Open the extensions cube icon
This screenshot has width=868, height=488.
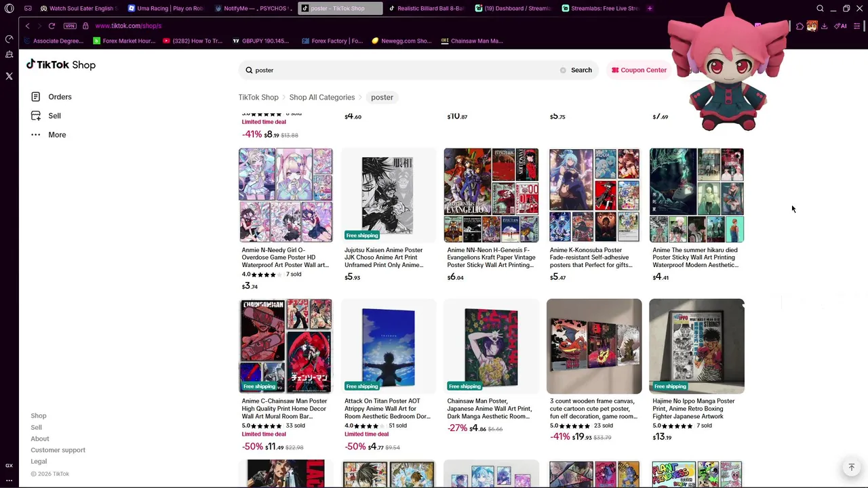(800, 26)
